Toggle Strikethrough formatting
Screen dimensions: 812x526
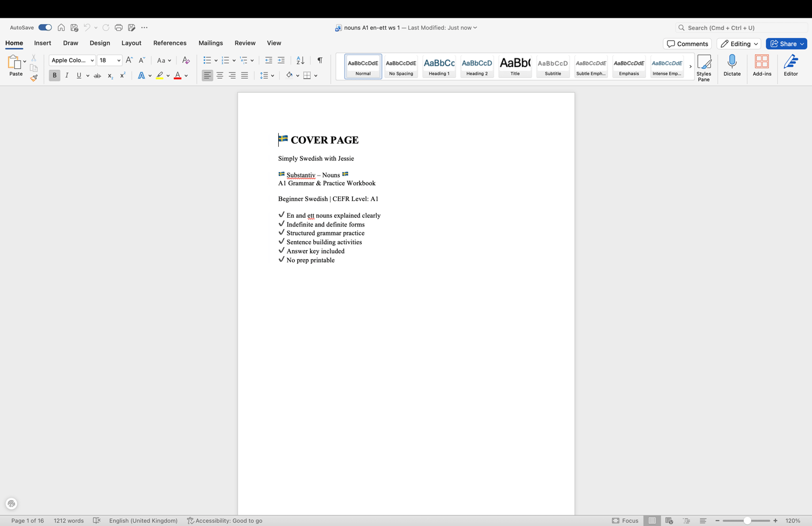coord(97,76)
